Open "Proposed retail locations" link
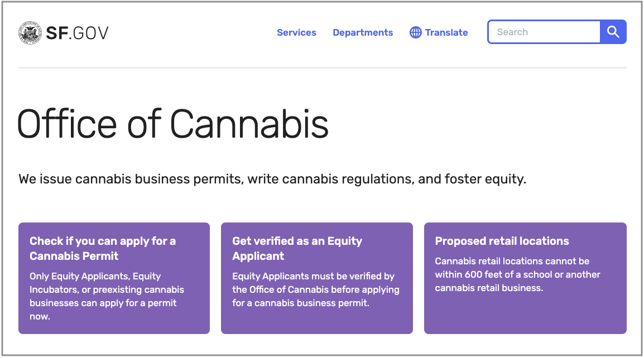Image resolution: width=644 pixels, height=358 pixels. click(x=502, y=241)
